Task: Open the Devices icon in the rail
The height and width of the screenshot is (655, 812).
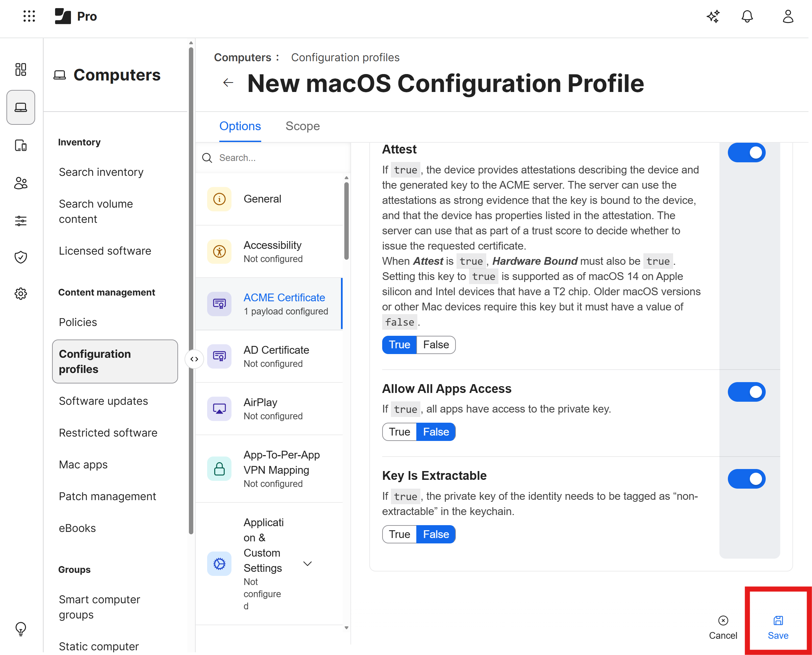Action: [21, 146]
